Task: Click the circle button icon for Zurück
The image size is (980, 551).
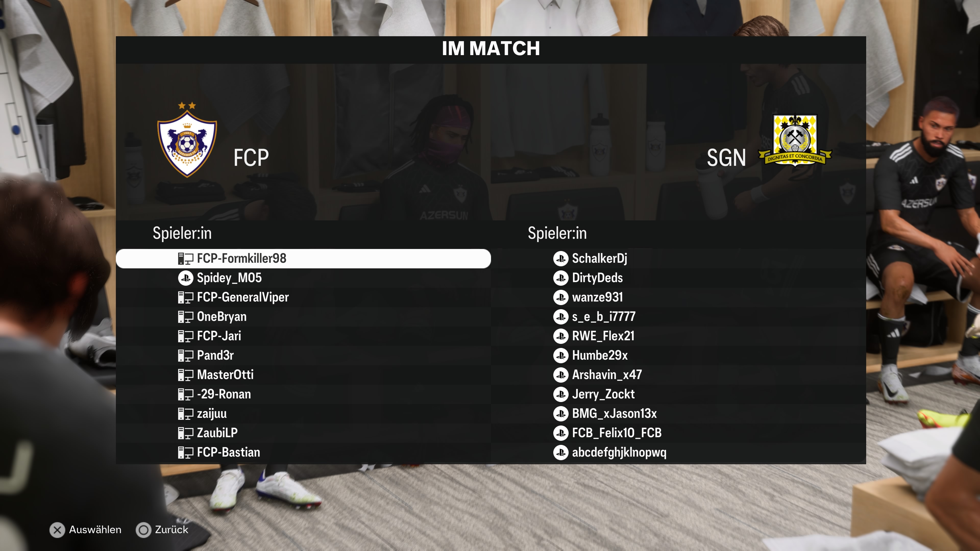Action: click(143, 530)
